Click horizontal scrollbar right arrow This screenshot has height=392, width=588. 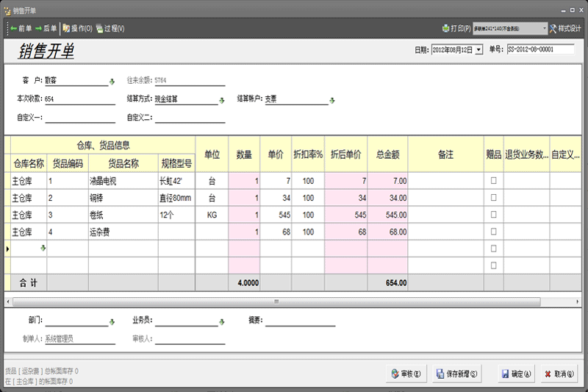pos(578,302)
